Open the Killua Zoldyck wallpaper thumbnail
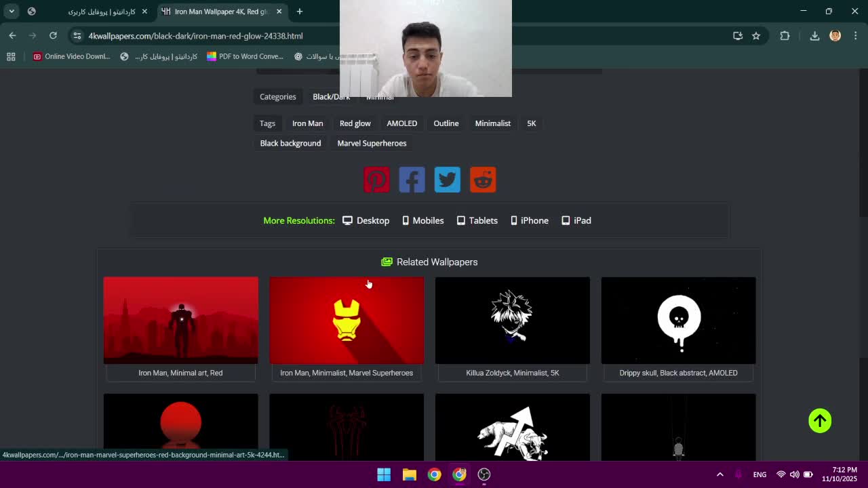 click(x=512, y=319)
